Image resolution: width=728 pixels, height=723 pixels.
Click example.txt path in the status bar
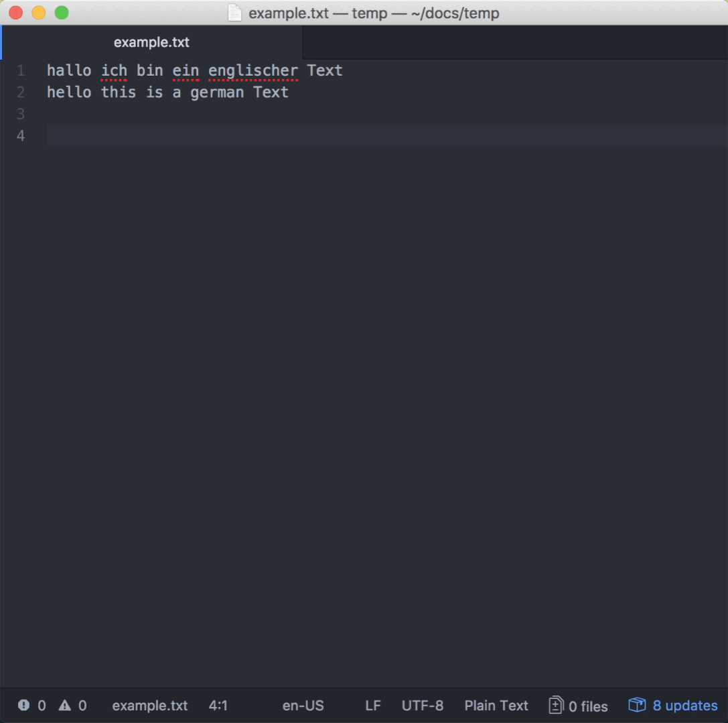point(150,706)
